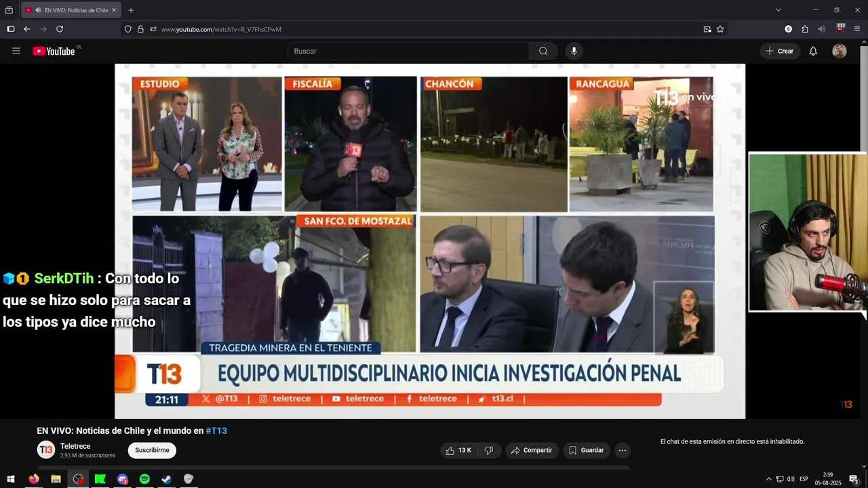This screenshot has width=868, height=488.
Task: Open the taskbar clock showing 2:59
Action: [x=828, y=479]
